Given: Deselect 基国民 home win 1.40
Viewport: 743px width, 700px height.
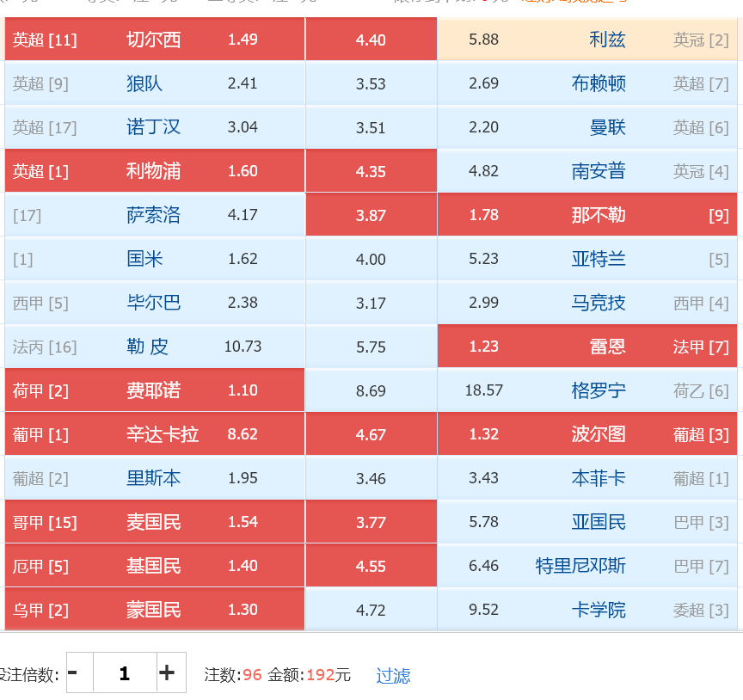Looking at the screenshot, I should pyautogui.click(x=155, y=565).
